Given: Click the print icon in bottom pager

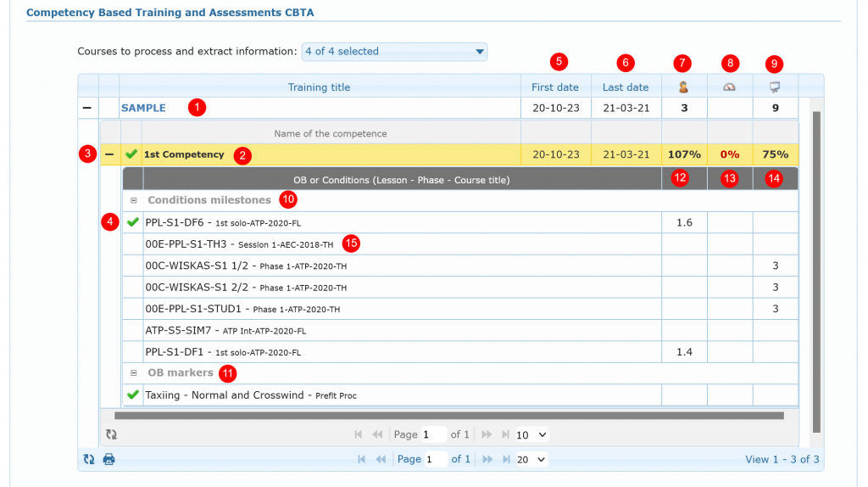Looking at the screenshot, I should (108, 459).
